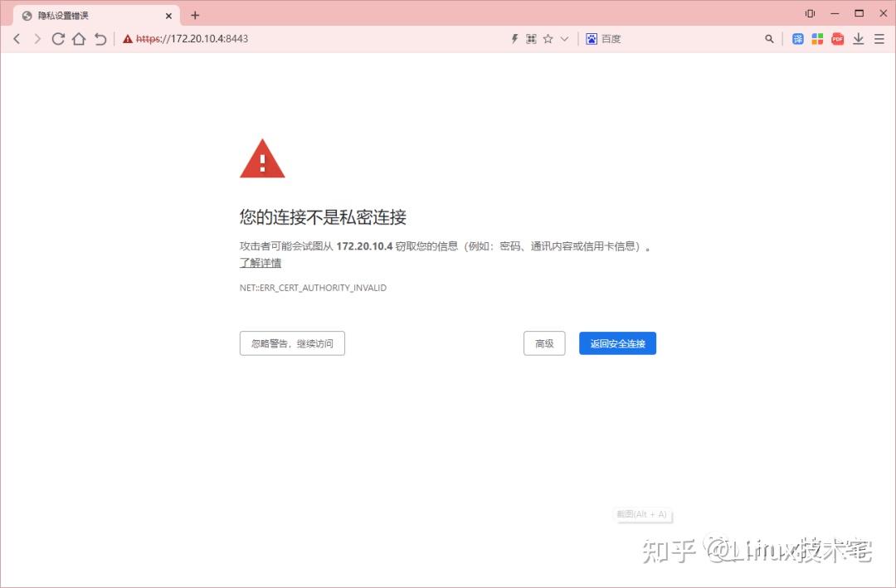Go forward with the forward arrow
The image size is (896, 588).
pos(37,39)
